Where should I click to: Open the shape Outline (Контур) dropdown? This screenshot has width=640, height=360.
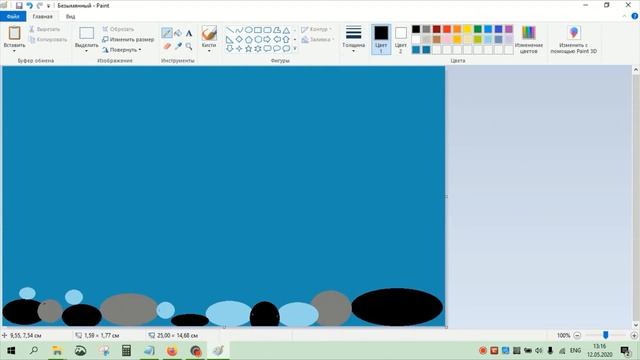316,29
